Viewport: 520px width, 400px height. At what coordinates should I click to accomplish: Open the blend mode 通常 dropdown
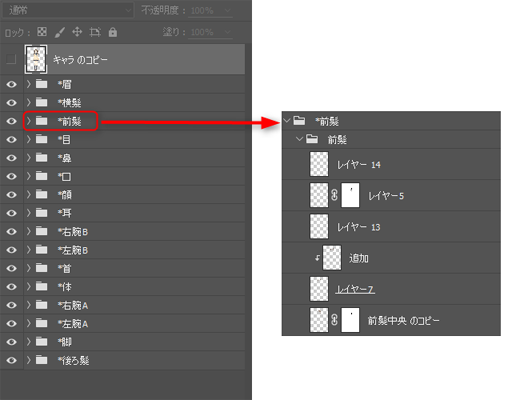68,10
